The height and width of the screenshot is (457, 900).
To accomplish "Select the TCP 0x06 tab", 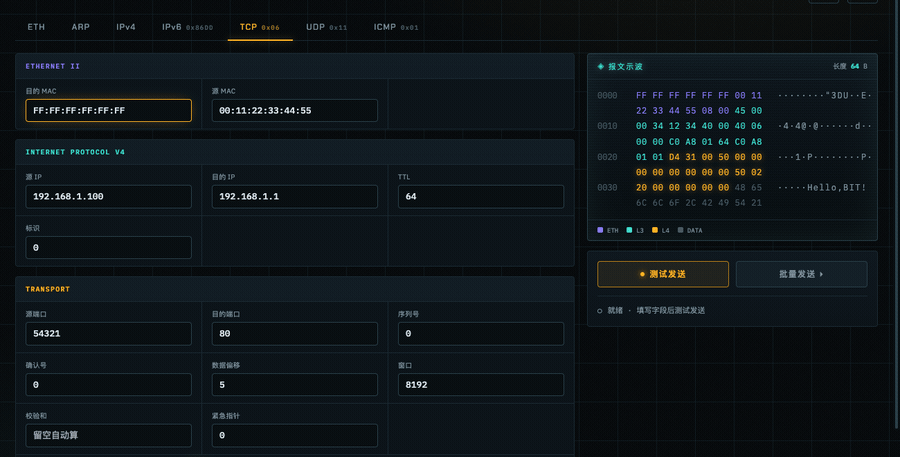I will click(260, 27).
